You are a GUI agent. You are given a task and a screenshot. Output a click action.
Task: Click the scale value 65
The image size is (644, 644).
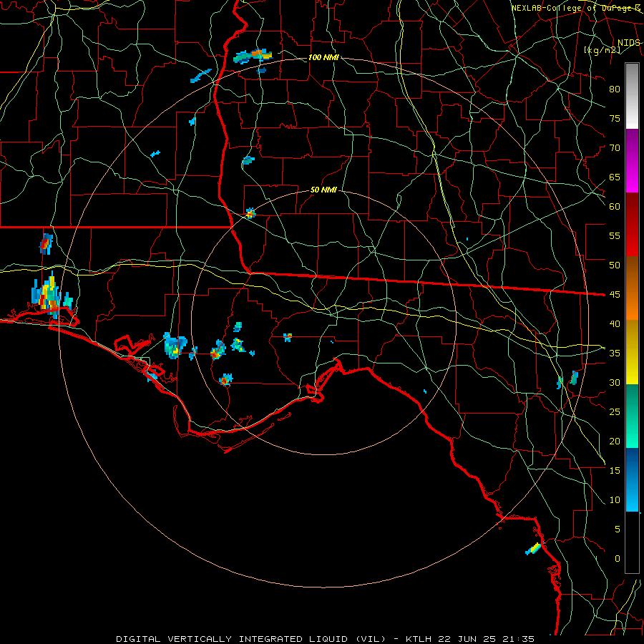tap(615, 177)
